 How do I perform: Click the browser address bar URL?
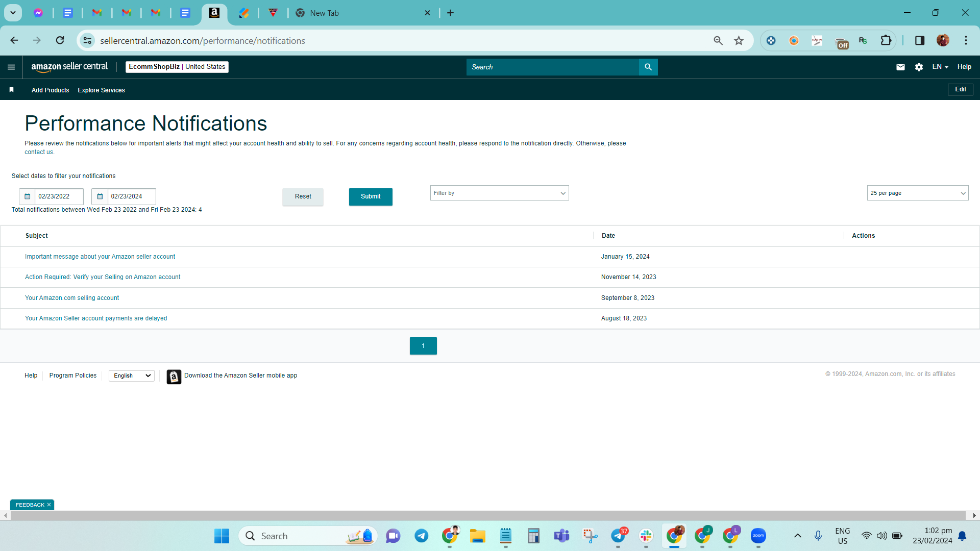[203, 40]
